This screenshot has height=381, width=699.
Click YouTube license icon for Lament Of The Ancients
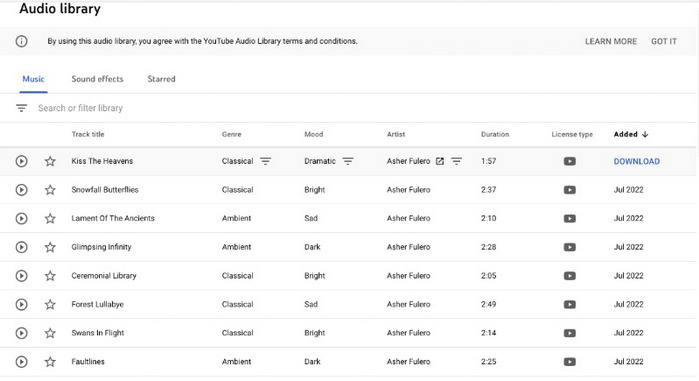tap(570, 218)
